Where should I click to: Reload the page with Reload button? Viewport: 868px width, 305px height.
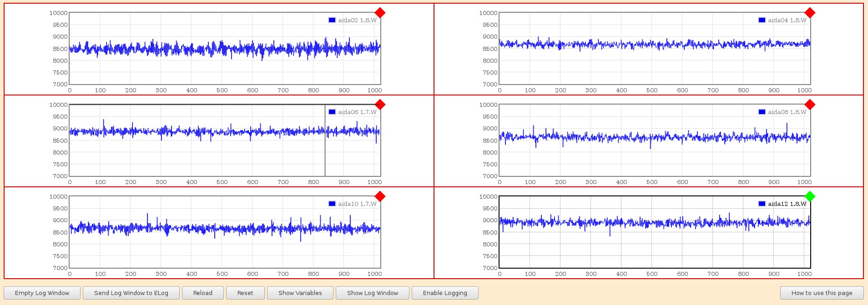[x=203, y=293]
